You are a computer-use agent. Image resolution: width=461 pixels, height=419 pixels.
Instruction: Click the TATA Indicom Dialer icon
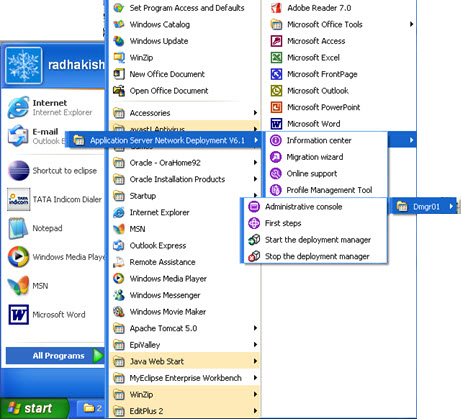coord(18,199)
